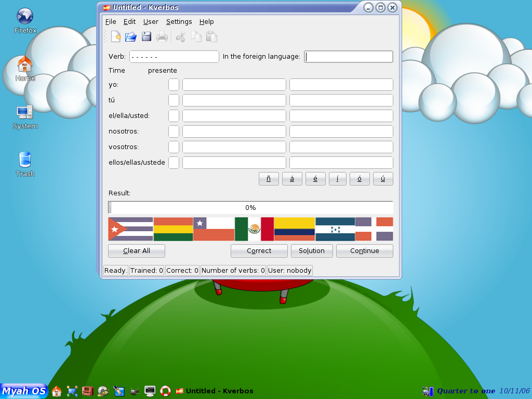Click the 'Quarter to one' clock
The image size is (532, 399).
click(466, 391)
